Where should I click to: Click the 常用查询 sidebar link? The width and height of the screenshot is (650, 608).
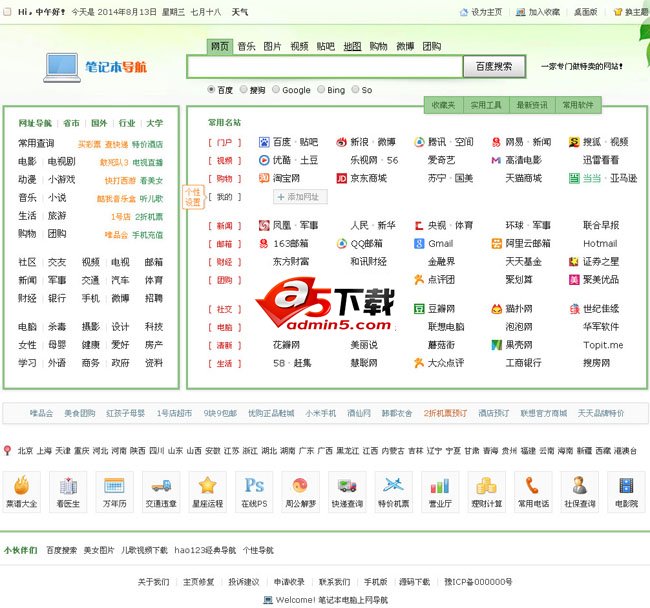[36, 143]
